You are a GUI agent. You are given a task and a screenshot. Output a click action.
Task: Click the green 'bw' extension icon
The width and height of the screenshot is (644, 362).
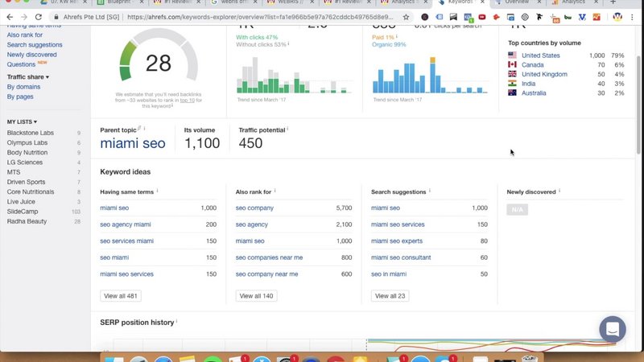tap(568, 17)
